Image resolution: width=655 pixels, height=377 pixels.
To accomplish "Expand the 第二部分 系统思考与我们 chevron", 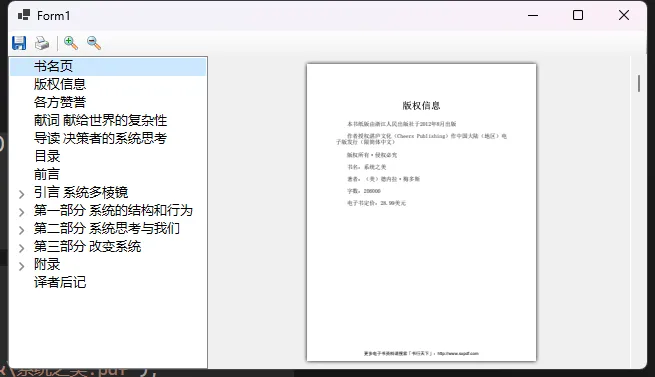I will (22, 230).
